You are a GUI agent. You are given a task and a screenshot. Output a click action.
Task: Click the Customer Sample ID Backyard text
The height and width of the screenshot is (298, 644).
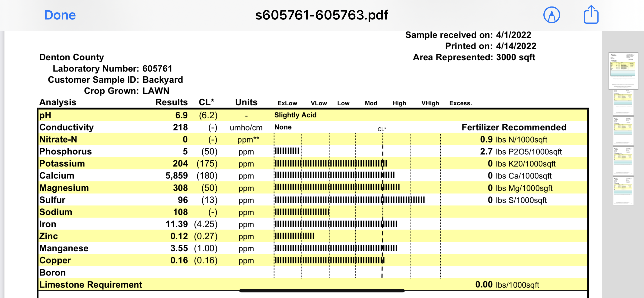115,80
